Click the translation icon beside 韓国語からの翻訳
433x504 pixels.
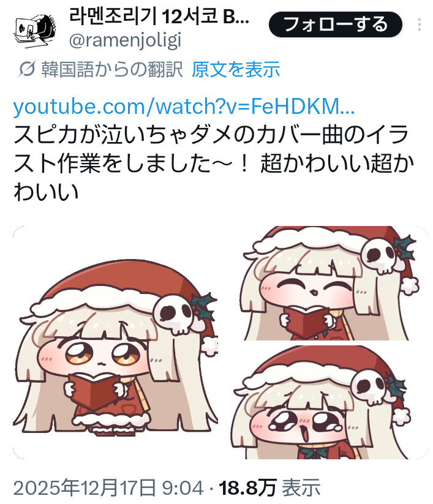(x=27, y=69)
